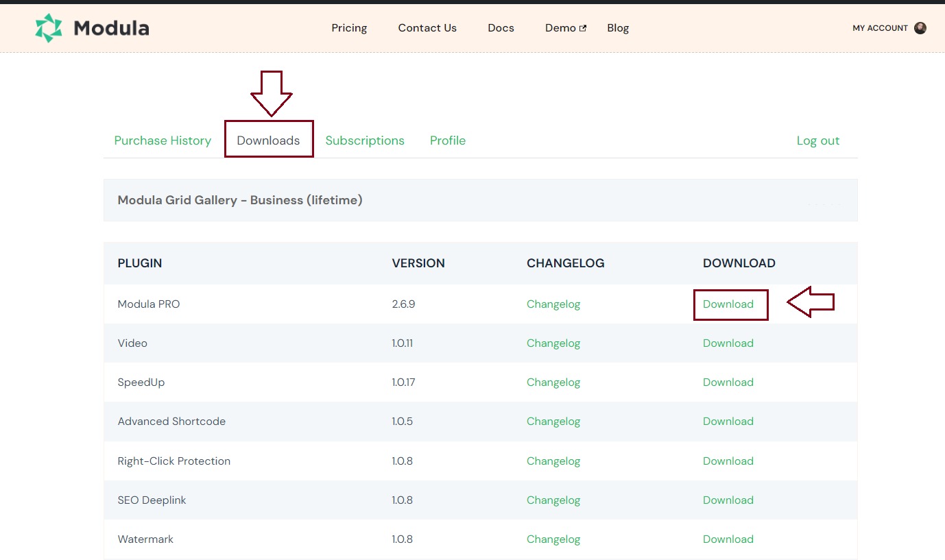This screenshot has height=560, width=945.
Task: View the Modula PRO changelog
Action: [x=553, y=304]
